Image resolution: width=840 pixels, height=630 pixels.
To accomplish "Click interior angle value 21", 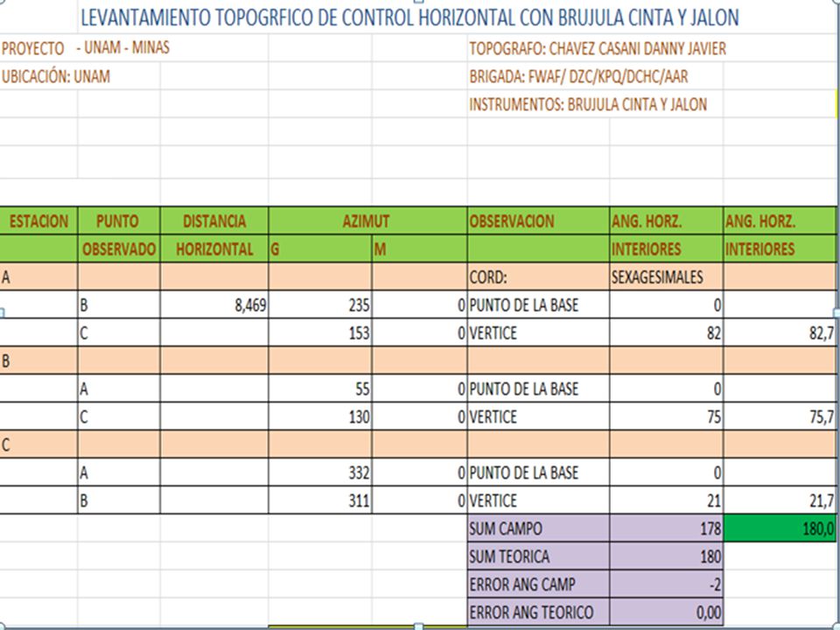I will pyautogui.click(x=666, y=500).
